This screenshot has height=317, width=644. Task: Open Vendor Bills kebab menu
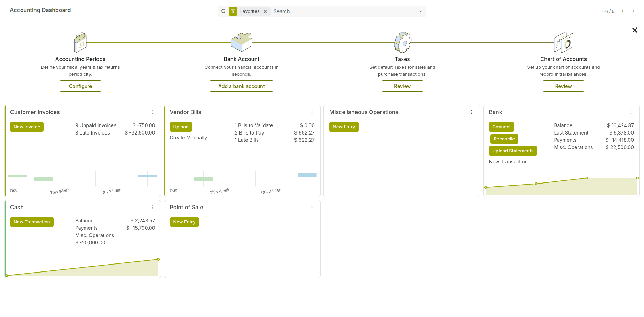312,112
